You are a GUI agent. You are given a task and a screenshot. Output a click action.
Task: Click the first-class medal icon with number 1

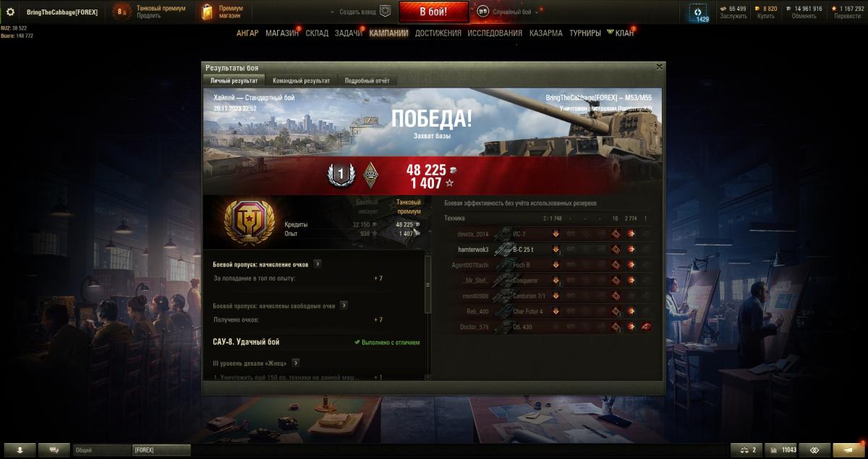[x=339, y=174]
